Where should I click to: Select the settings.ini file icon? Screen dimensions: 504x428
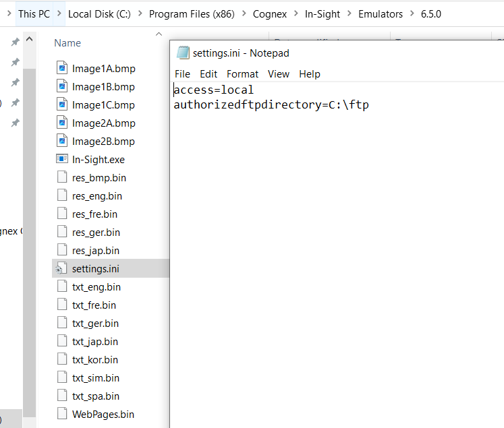[x=62, y=268]
